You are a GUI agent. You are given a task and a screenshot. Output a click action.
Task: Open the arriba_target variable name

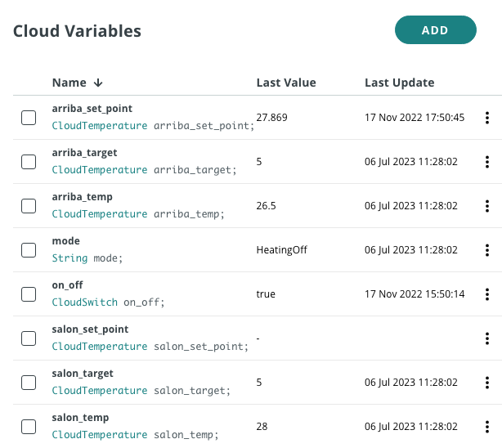[x=84, y=153]
